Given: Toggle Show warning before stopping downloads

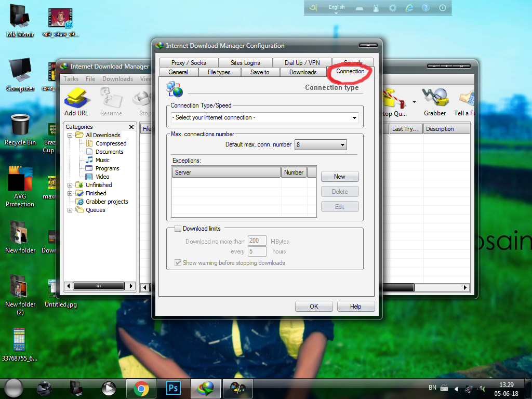Looking at the screenshot, I should (x=178, y=262).
